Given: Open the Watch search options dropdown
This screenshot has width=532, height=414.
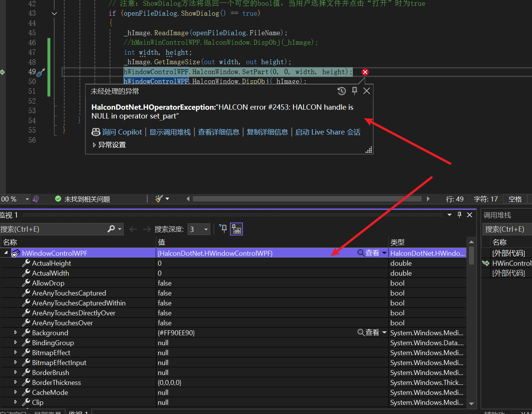Looking at the screenshot, I should tap(120, 229).
